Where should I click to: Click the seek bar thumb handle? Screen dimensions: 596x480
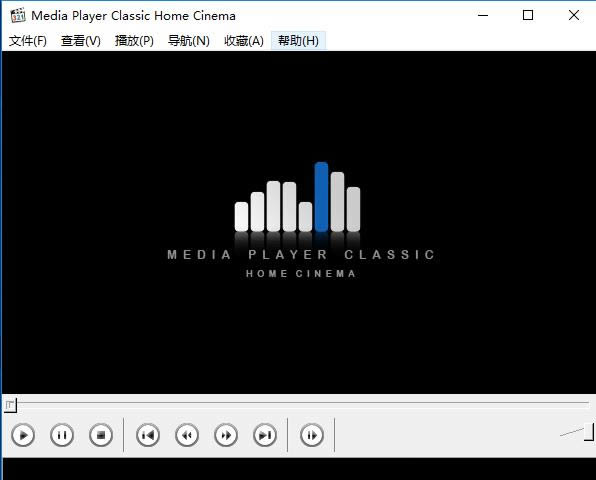[x=10, y=406]
